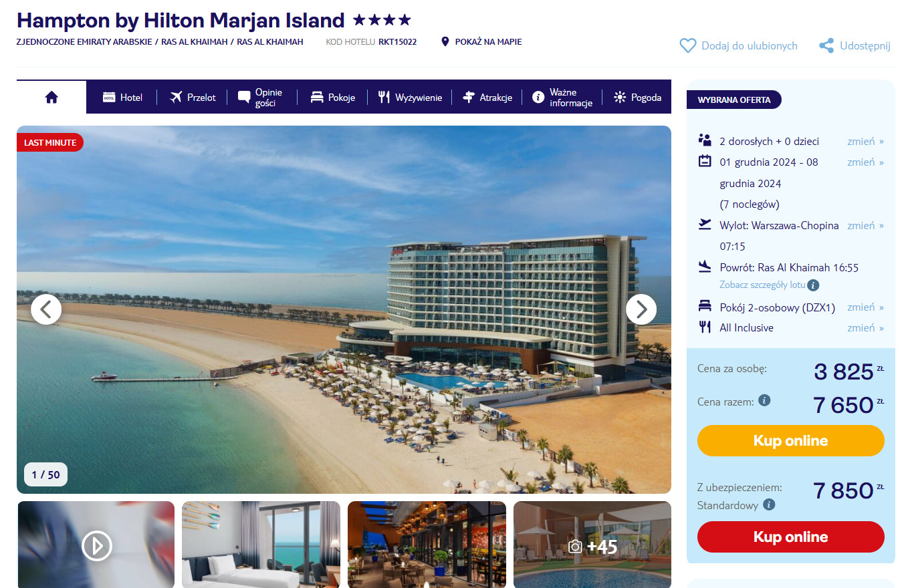This screenshot has width=906, height=588.
Task: Add hotel to favorites with the heart icon
Action: coord(687,45)
